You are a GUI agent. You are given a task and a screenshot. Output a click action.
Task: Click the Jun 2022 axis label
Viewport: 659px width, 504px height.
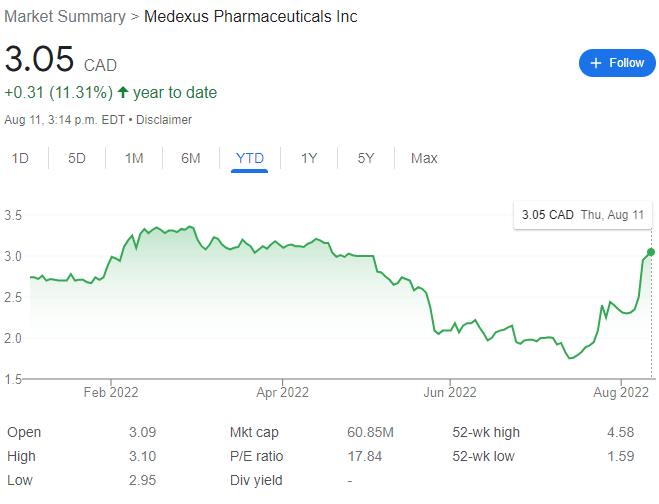click(450, 392)
